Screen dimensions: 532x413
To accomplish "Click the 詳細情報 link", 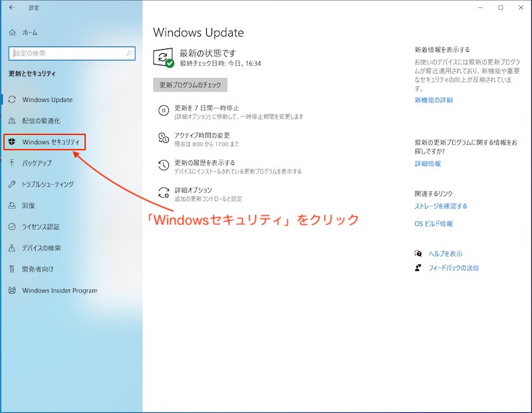I will (x=428, y=164).
